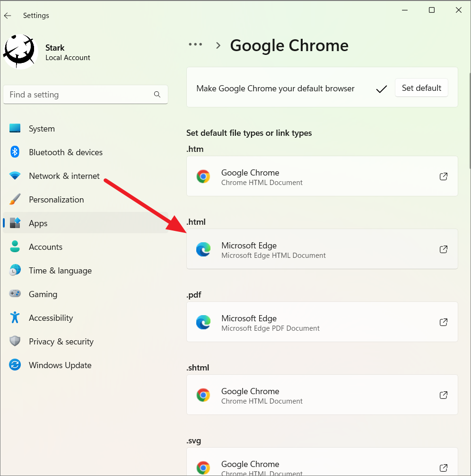Click Chrome icon under .shtml
Image resolution: width=471 pixels, height=476 pixels.
click(203, 395)
